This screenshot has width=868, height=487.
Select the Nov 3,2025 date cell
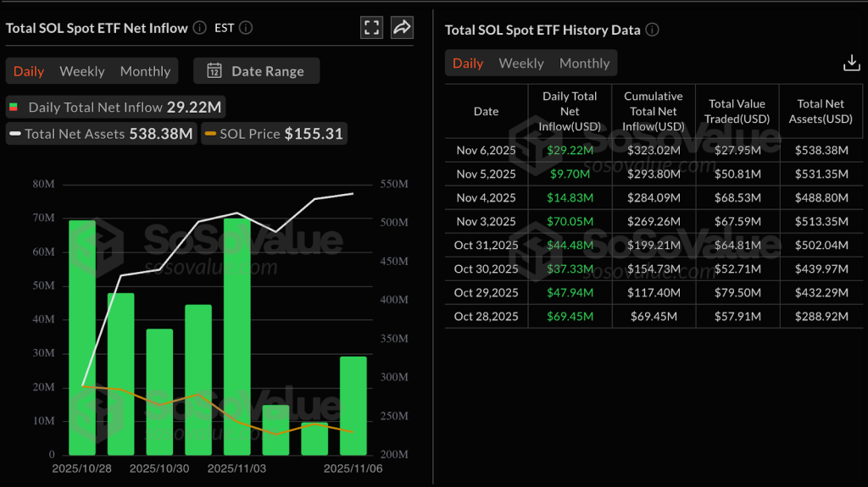coord(486,221)
